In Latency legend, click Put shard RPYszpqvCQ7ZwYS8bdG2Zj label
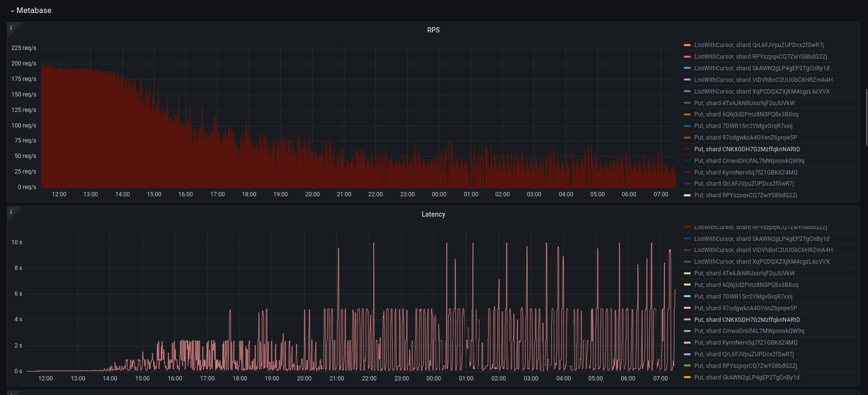Image resolution: width=868 pixels, height=395 pixels. (x=745, y=366)
